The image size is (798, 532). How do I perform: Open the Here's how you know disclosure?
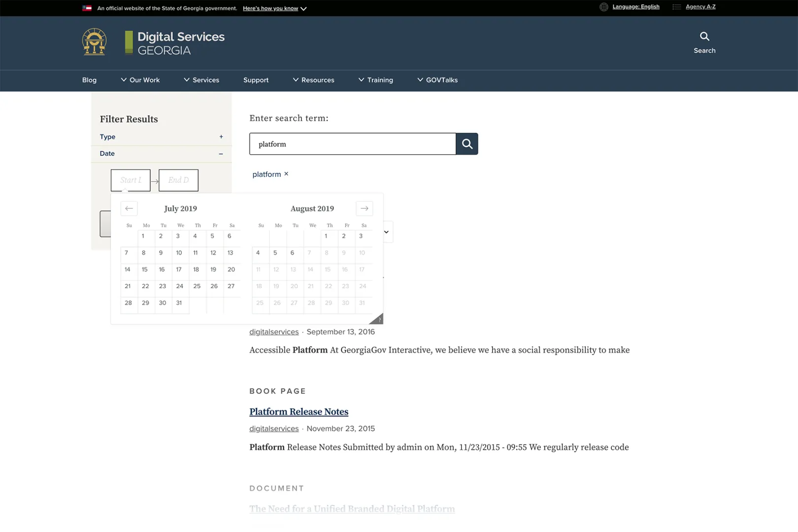[x=270, y=8]
